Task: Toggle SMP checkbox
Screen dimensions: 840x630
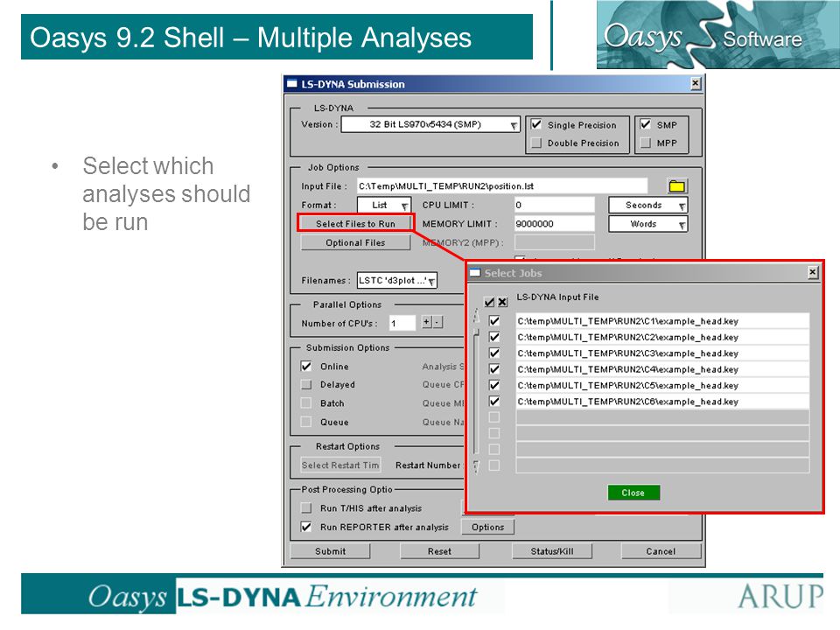Action: [646, 124]
